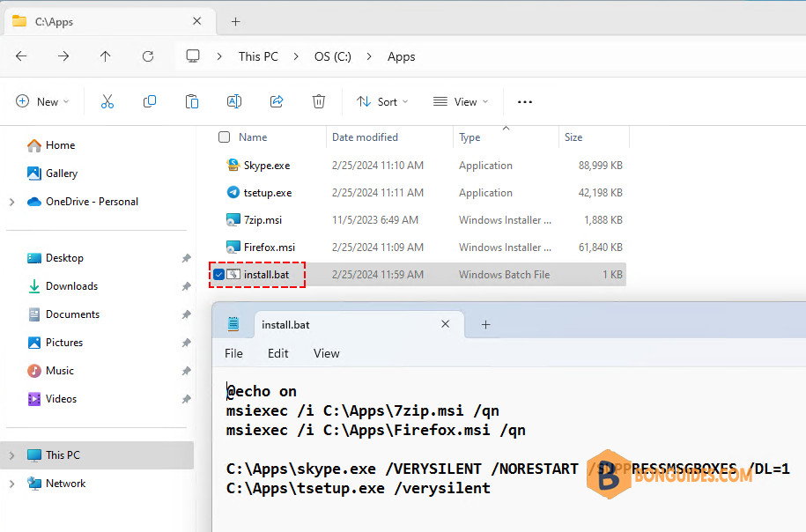Unpin Downloads using its pin icon
The image size is (806, 532).
tap(186, 286)
